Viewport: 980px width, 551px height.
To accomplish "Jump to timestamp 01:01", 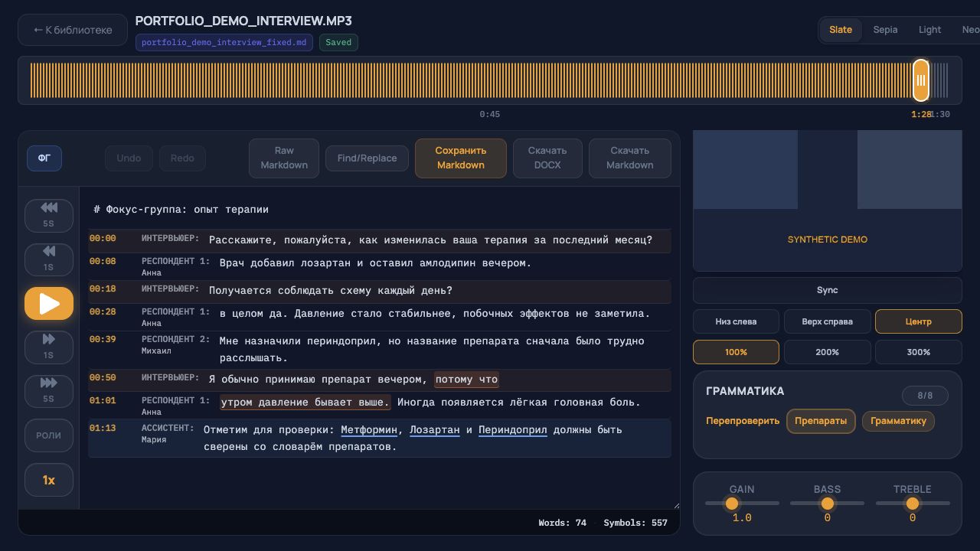I will [x=103, y=401].
